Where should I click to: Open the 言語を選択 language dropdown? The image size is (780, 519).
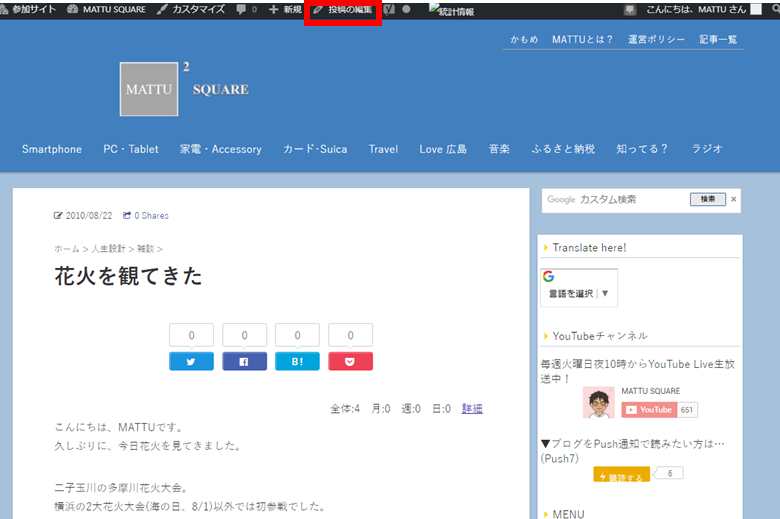click(x=579, y=294)
